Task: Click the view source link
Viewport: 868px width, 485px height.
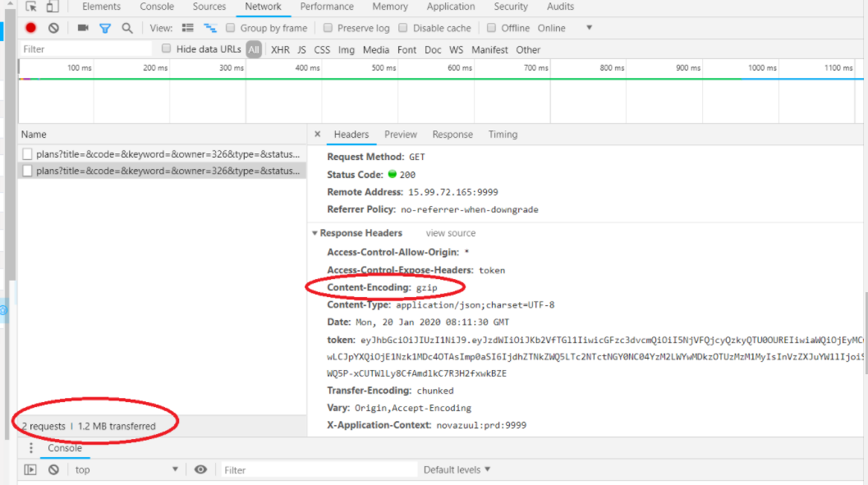Action: 451,233
